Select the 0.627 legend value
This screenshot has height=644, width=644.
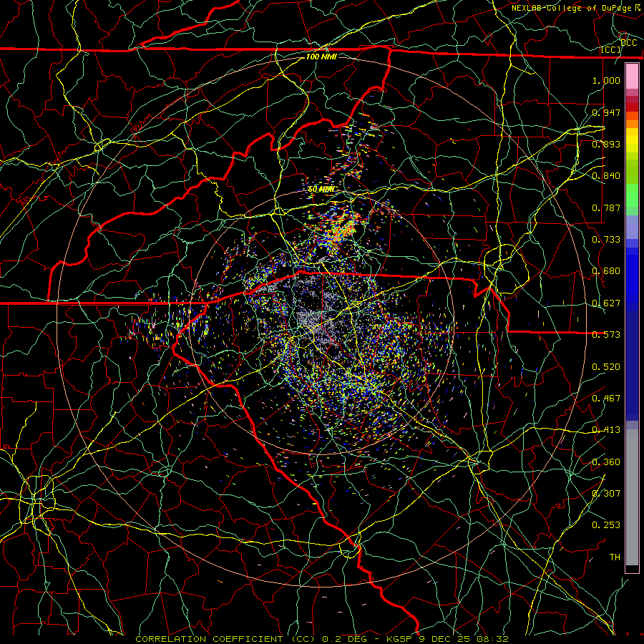(606, 303)
